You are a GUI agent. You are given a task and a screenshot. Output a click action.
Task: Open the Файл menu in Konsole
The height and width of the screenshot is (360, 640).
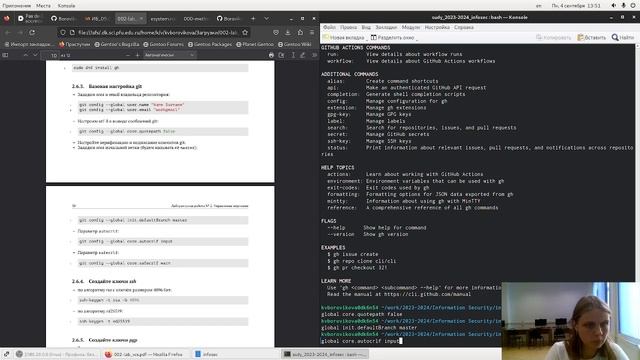coord(329,27)
